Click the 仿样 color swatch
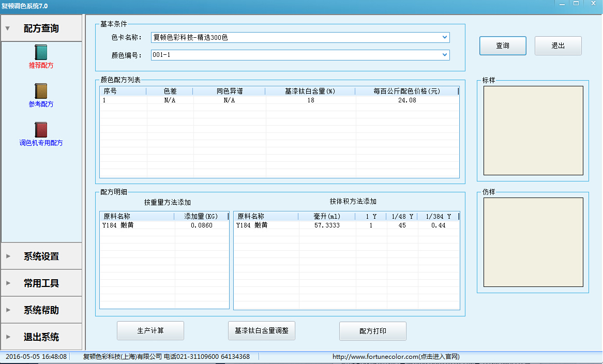603x364 pixels. (x=533, y=242)
